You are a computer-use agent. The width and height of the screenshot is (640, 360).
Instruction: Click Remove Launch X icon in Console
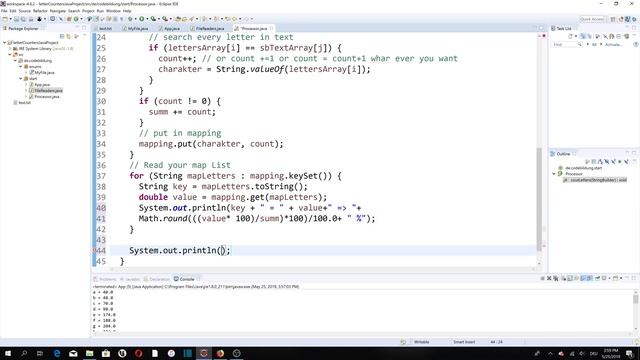click(x=549, y=278)
